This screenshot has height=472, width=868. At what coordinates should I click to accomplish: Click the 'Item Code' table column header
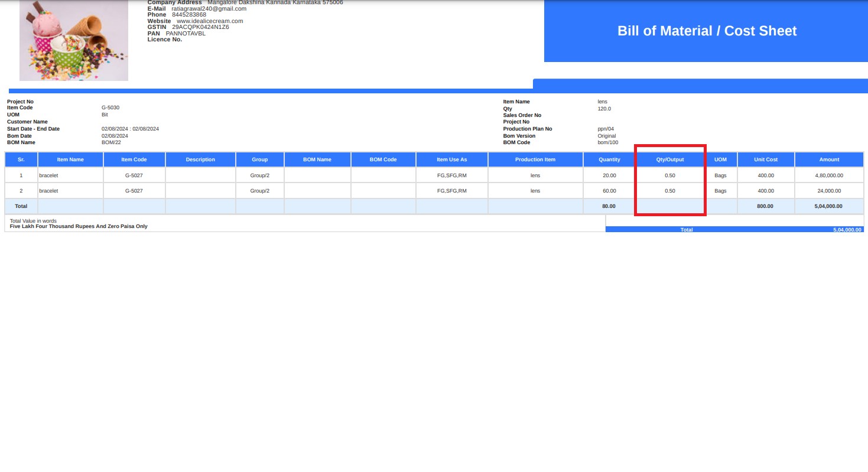[x=134, y=159]
